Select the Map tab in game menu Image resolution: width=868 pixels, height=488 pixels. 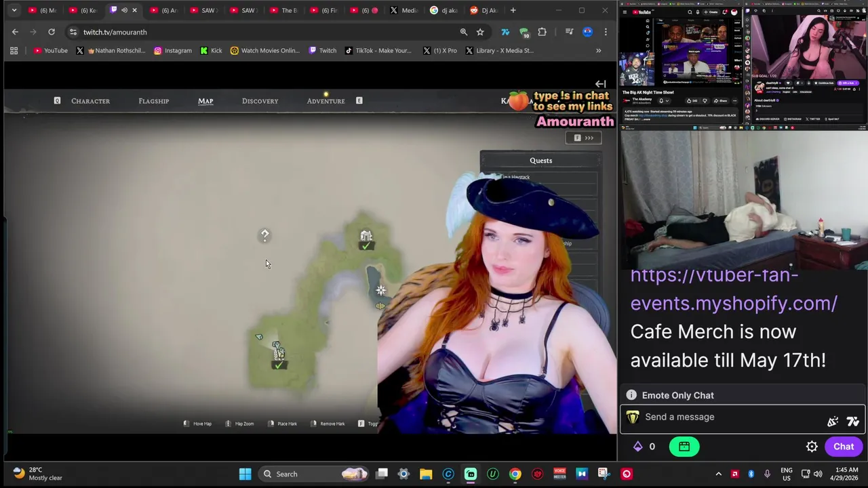pyautogui.click(x=205, y=101)
